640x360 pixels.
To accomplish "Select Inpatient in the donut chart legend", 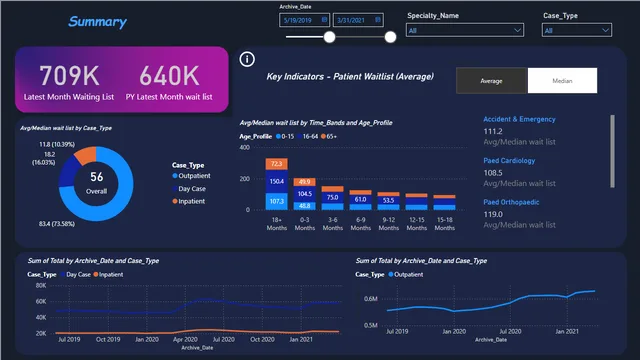I will point(189,201).
